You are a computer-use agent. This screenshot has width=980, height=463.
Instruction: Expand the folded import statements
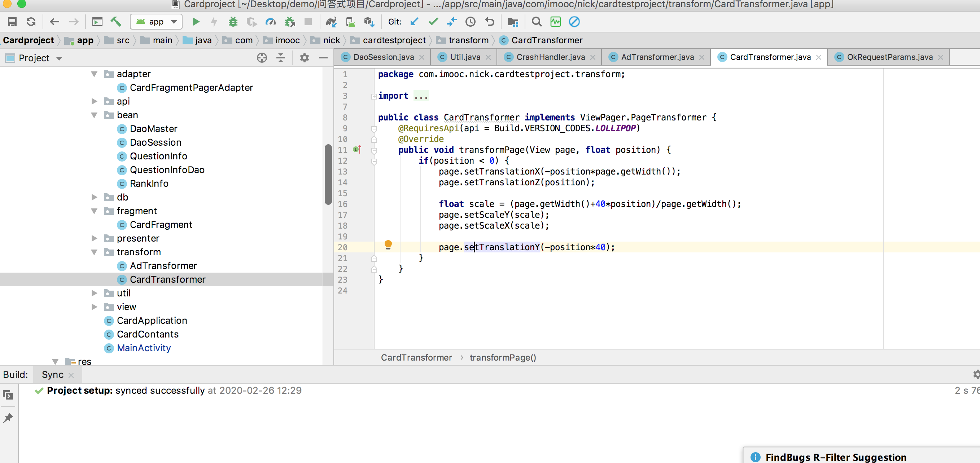click(x=374, y=96)
